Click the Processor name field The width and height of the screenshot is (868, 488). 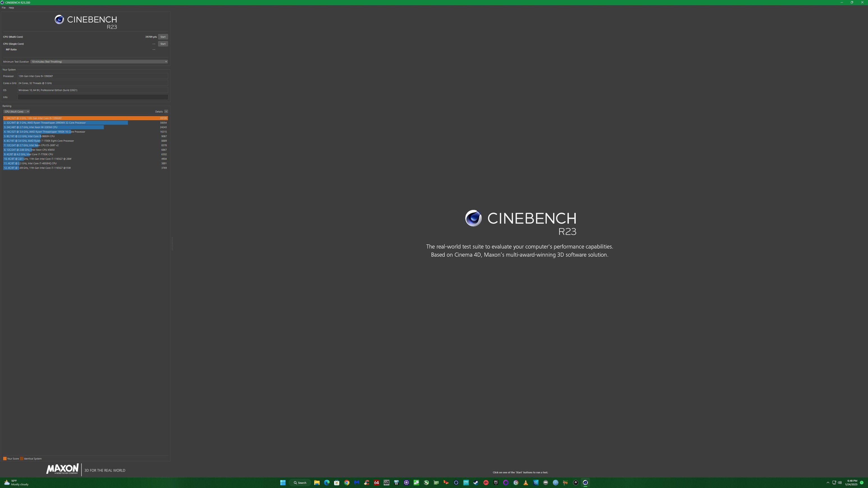93,76
